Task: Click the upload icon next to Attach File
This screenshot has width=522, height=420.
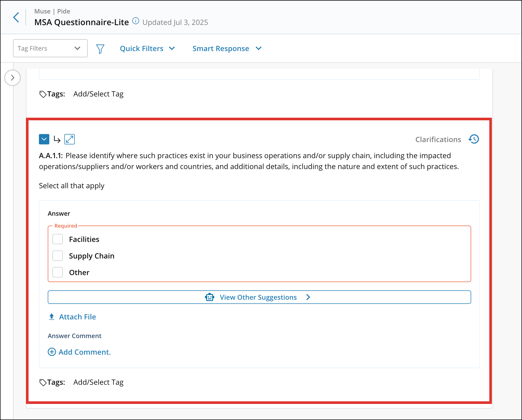Action: (x=52, y=317)
